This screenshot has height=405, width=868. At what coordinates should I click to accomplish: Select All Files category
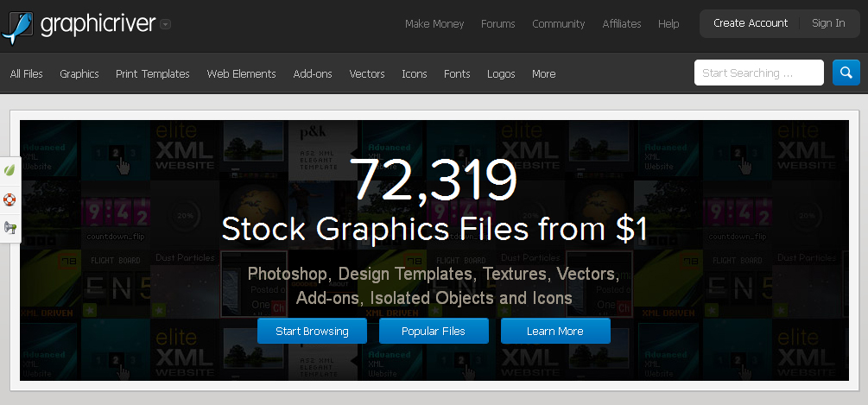coord(26,73)
